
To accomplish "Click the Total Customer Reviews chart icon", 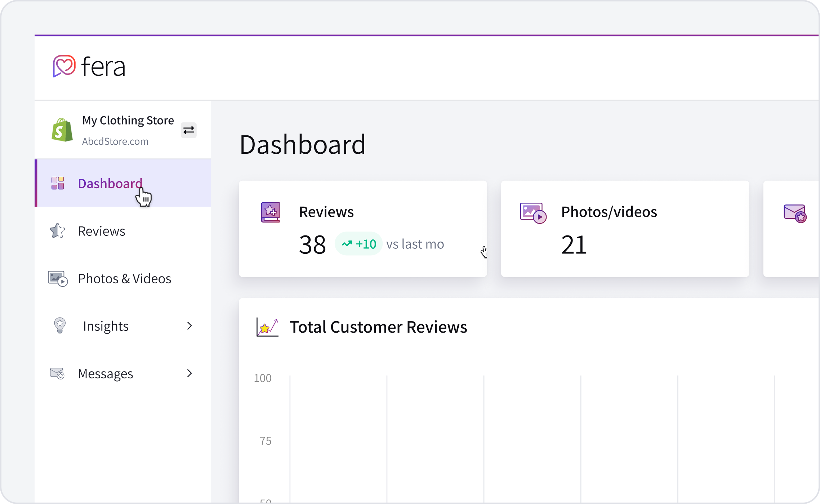I will coord(267,327).
